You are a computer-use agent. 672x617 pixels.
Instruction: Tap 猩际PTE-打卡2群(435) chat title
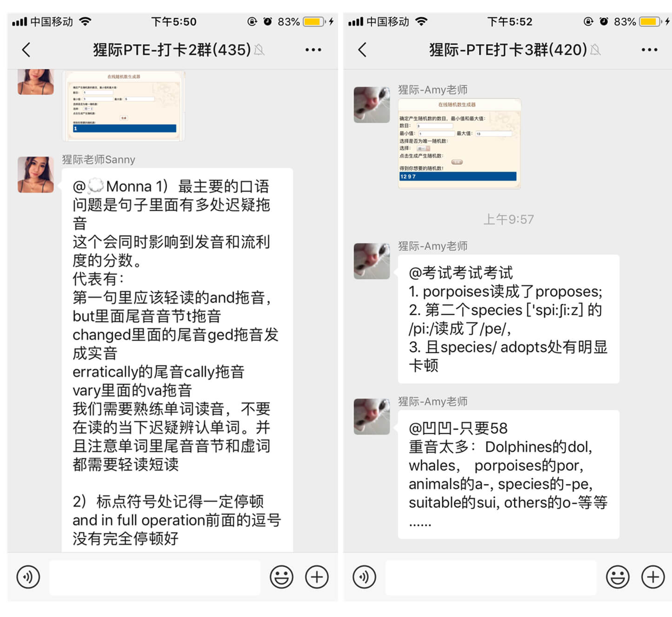click(x=172, y=50)
